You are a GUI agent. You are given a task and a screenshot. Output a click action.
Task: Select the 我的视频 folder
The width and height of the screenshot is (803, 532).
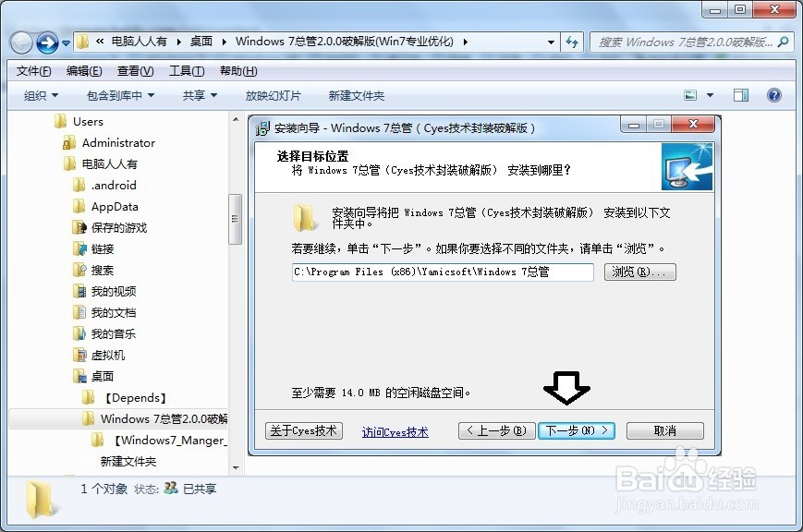pyautogui.click(x=114, y=292)
